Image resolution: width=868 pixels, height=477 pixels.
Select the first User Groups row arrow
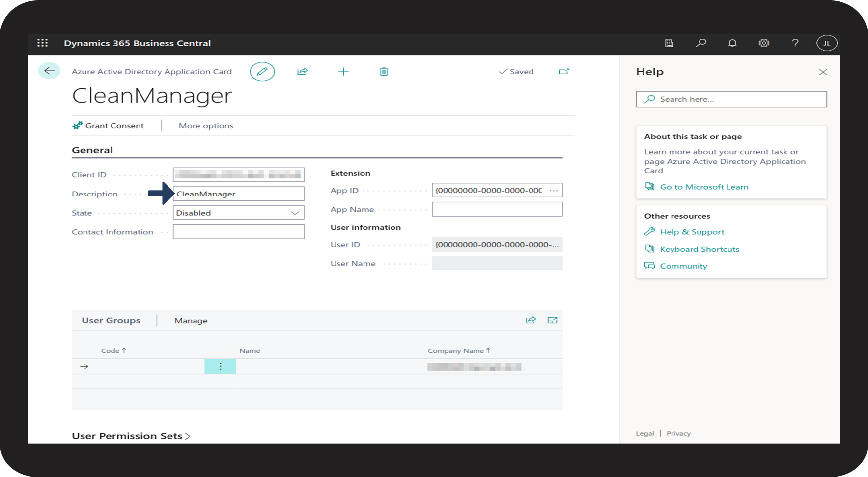pos(84,366)
